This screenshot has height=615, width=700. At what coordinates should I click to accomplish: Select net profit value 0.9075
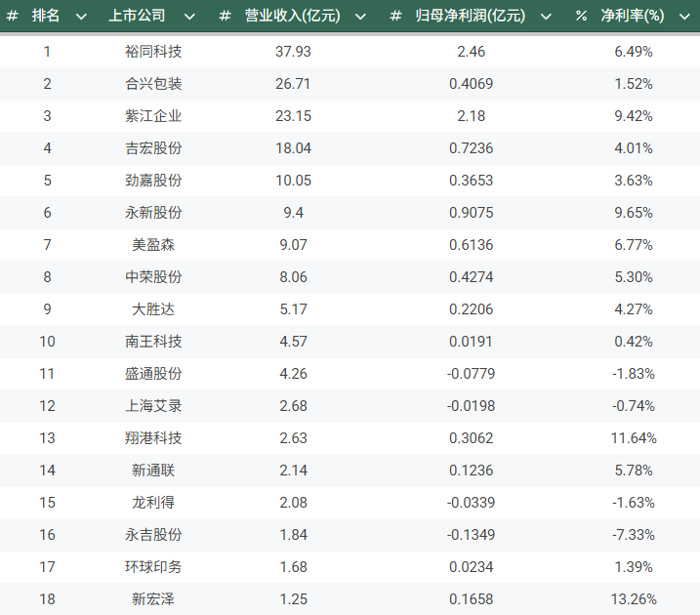[471, 213]
